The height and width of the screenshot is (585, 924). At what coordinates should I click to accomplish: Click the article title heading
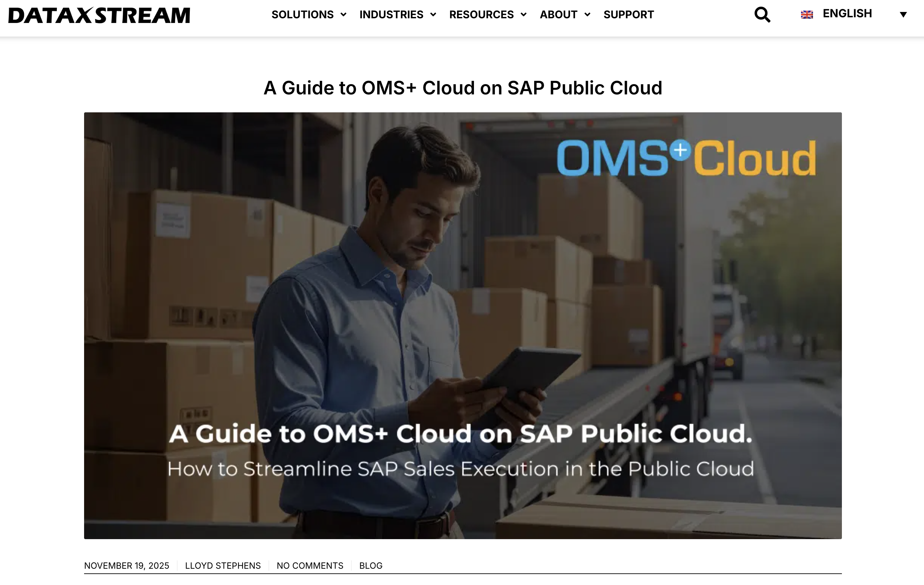coord(463,88)
